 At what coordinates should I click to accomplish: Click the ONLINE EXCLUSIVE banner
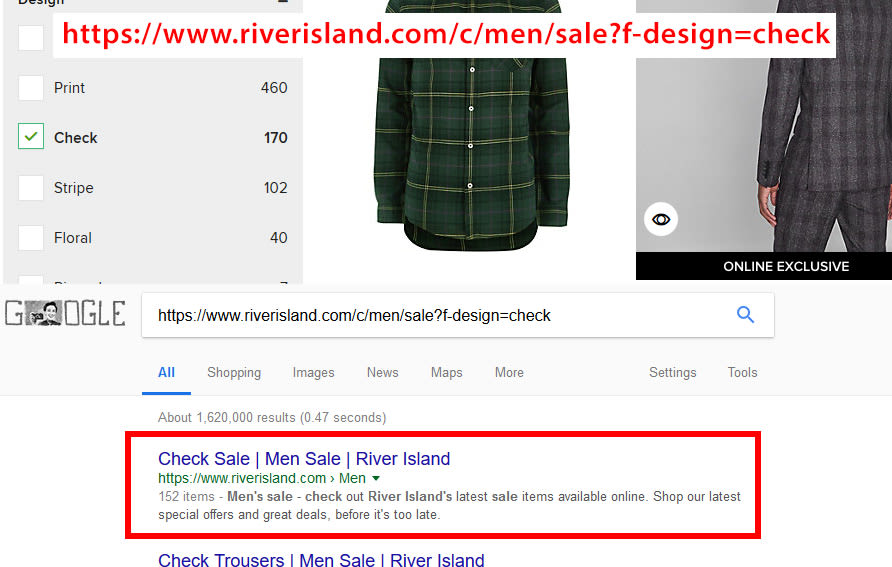(763, 266)
